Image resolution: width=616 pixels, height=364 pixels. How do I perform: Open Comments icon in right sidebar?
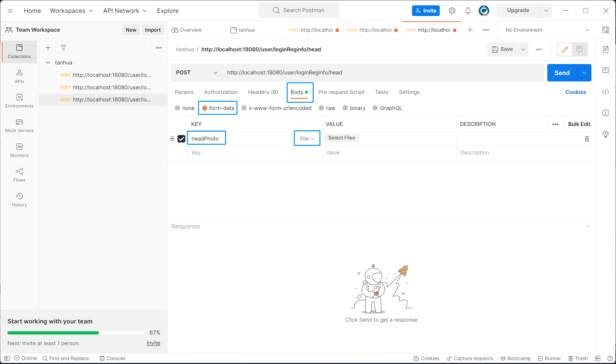point(606,70)
